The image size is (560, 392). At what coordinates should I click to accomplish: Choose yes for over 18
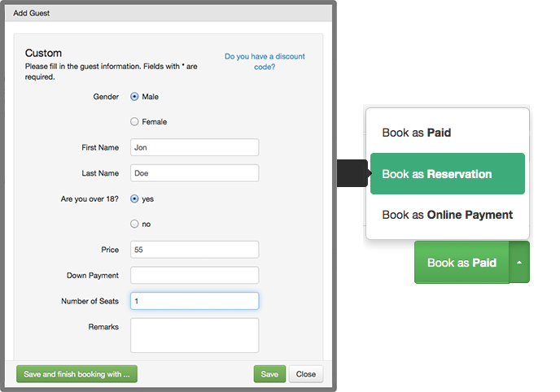[x=134, y=198]
